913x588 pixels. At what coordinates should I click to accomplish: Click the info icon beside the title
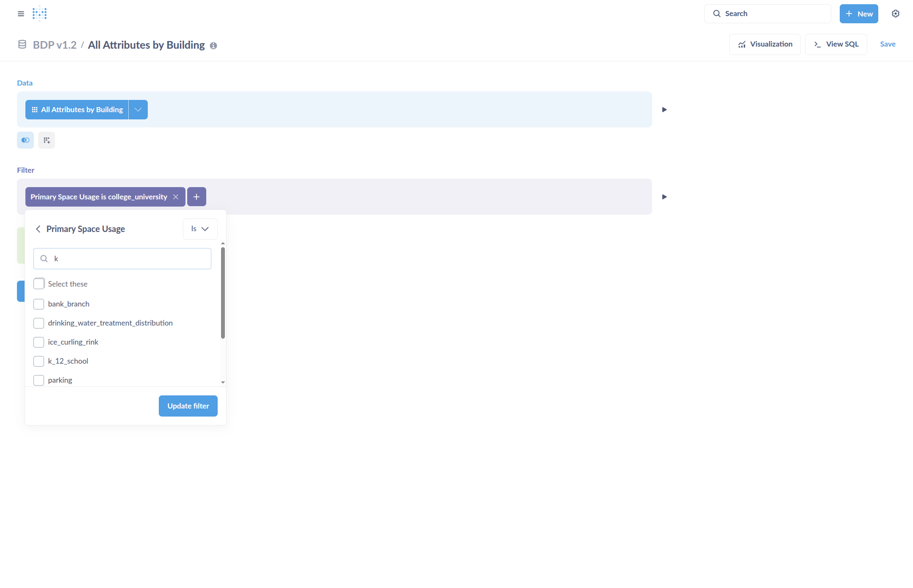(x=213, y=46)
